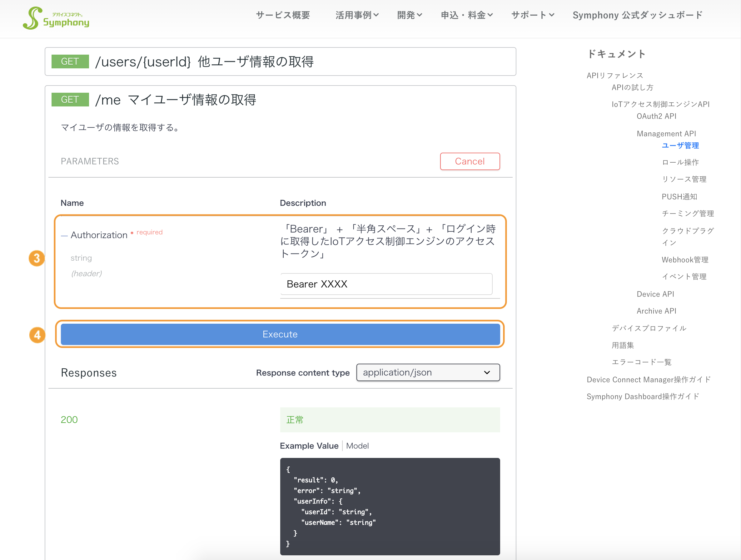Click the blue Execute button
This screenshot has width=741, height=560.
coord(281,334)
